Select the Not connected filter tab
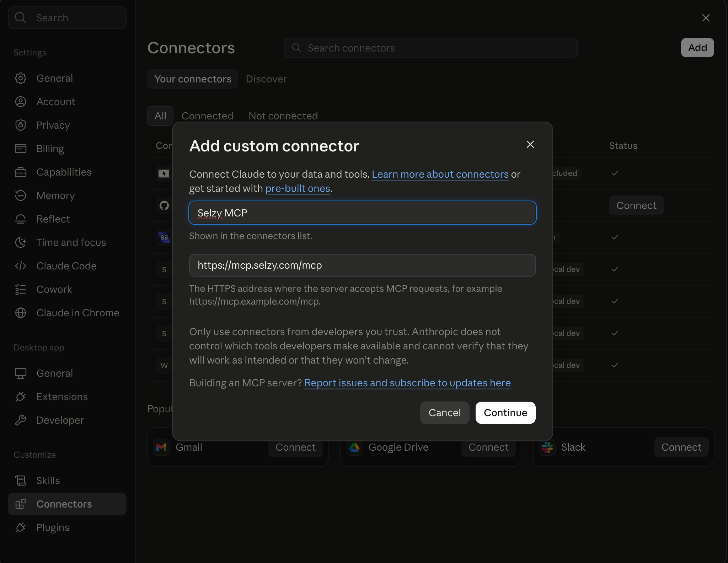The width and height of the screenshot is (728, 563). [x=283, y=116]
